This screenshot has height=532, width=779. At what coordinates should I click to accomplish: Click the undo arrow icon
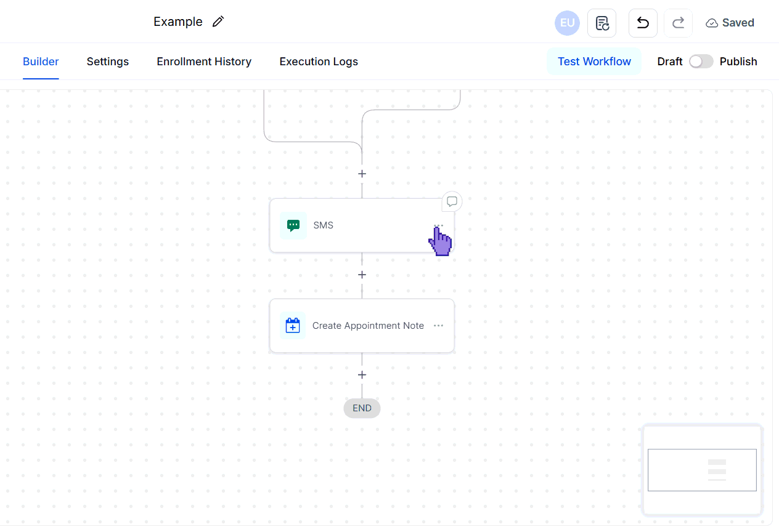click(x=643, y=22)
